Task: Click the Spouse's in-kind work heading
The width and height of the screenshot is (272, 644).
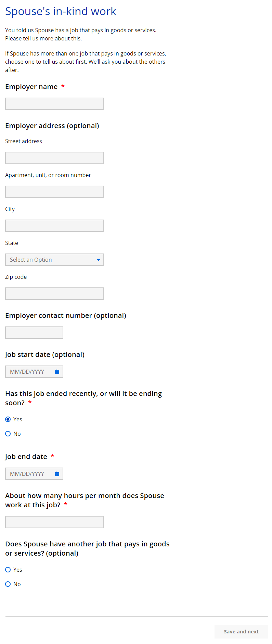Action: point(61,11)
